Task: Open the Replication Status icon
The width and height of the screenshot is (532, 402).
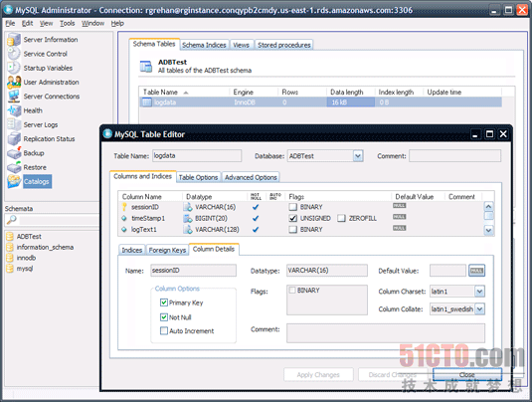Action: click(14, 139)
